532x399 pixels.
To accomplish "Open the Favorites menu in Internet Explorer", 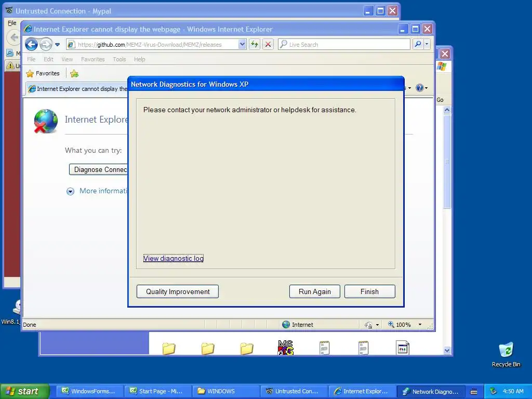I will point(92,59).
